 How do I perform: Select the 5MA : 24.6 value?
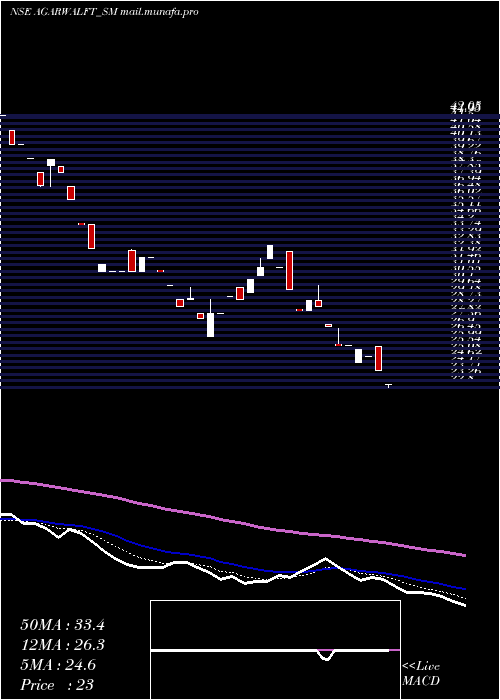tap(58, 665)
